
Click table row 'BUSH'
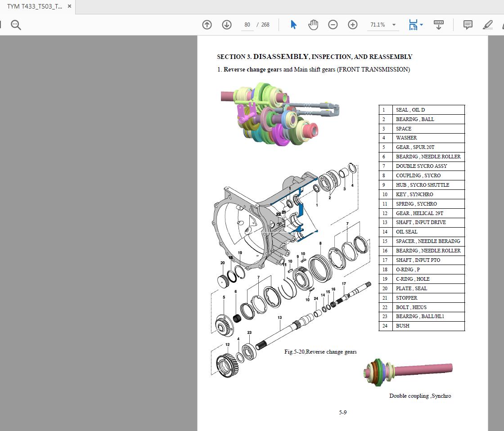point(422,326)
